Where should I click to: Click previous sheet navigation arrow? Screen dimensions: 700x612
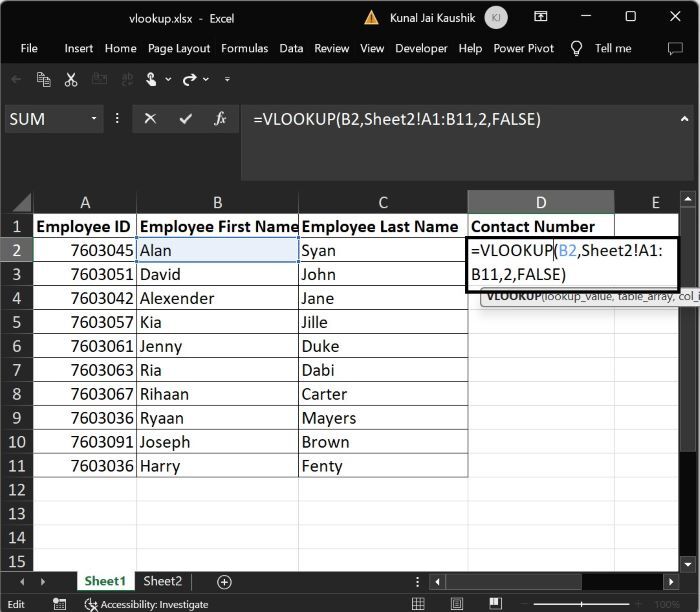(x=22, y=582)
